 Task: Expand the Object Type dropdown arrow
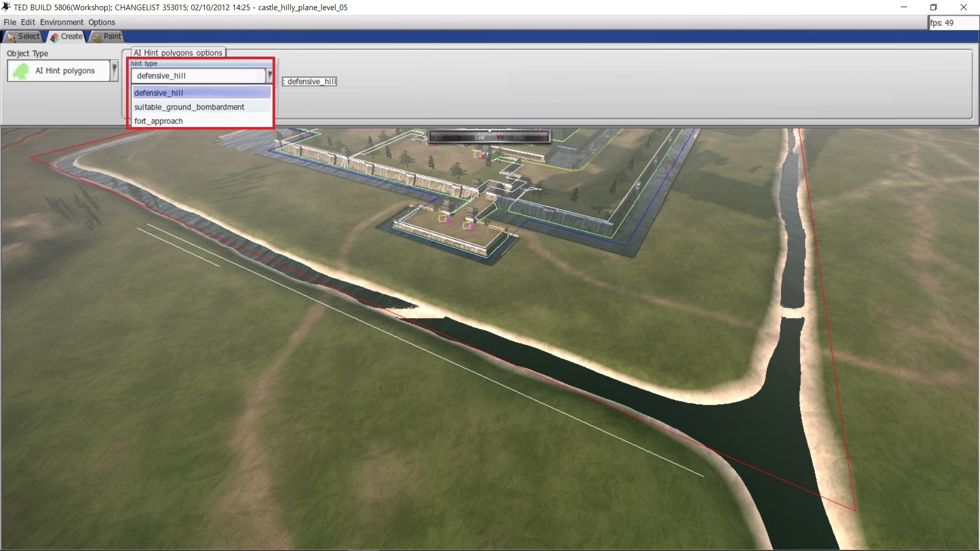pyautogui.click(x=114, y=71)
